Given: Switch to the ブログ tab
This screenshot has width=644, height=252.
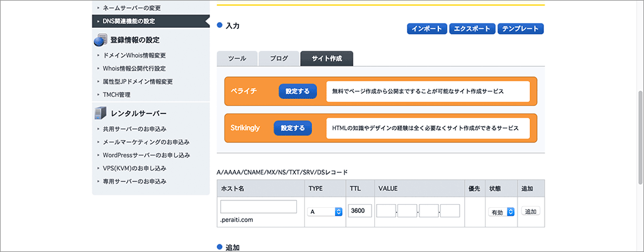Looking at the screenshot, I should click(x=279, y=59).
